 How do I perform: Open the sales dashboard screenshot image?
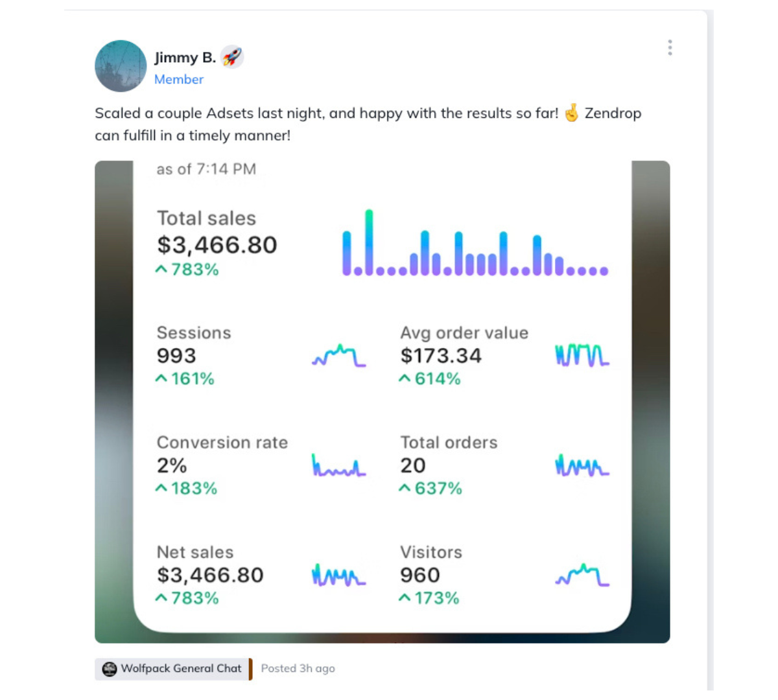(x=383, y=402)
